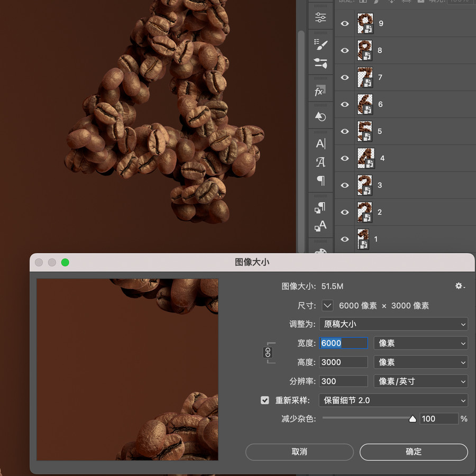Click the layer name "7"

coord(380,77)
